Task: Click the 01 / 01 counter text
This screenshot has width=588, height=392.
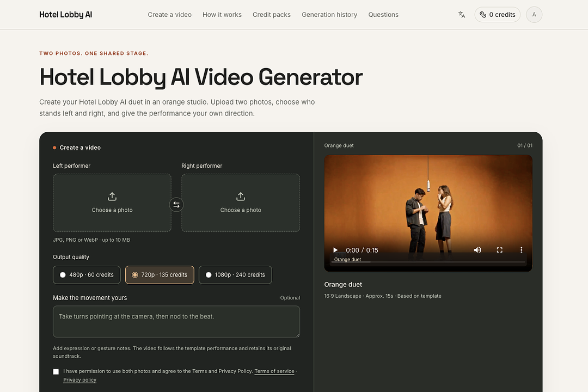Action: (x=525, y=145)
